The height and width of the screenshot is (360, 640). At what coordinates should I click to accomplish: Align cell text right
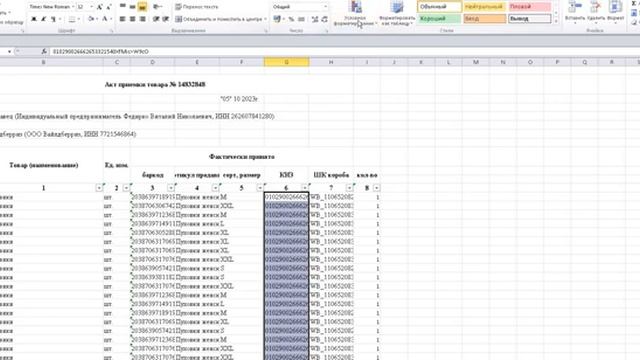tap(142, 19)
